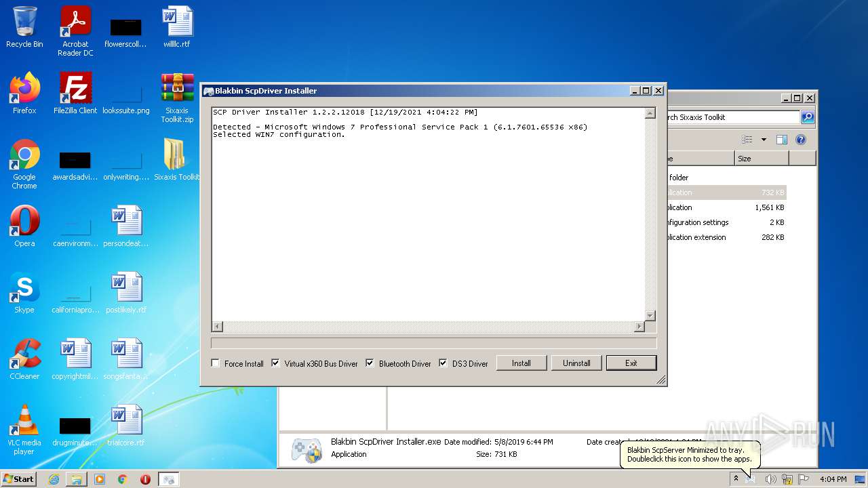The height and width of the screenshot is (488, 868).
Task: Open VLC media player shortcut
Action: 24,430
